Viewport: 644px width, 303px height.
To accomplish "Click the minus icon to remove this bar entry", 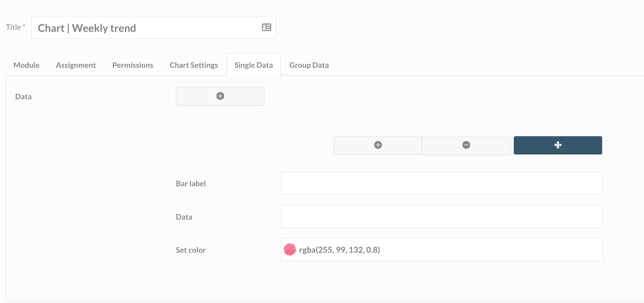I will tap(466, 145).
